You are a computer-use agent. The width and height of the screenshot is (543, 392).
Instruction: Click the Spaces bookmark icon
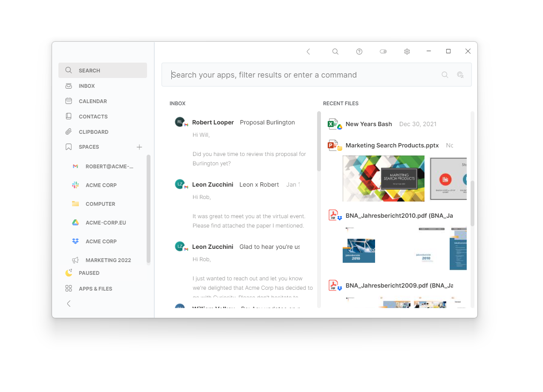(x=69, y=147)
